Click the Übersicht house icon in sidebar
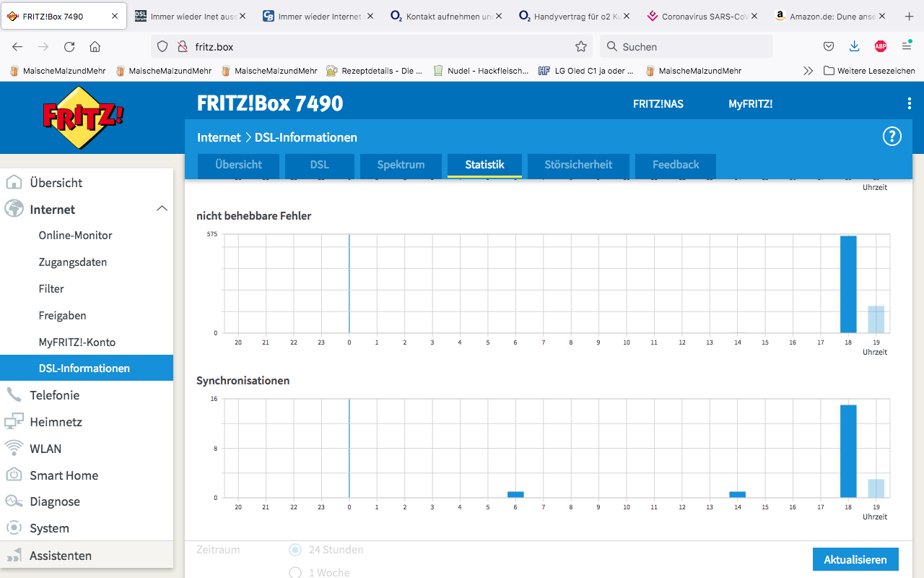Viewport: 924px width, 578px height. (x=14, y=183)
